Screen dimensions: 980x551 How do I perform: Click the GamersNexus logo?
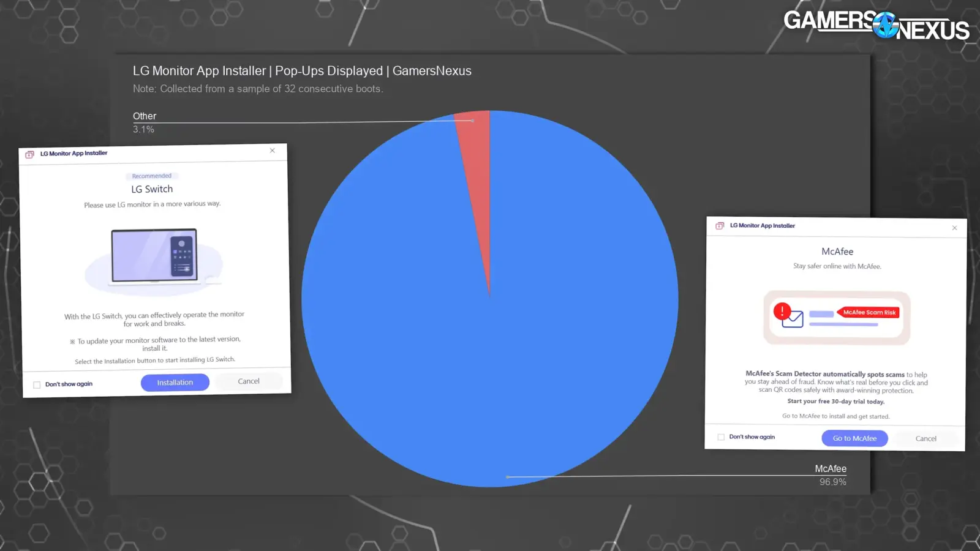(x=876, y=25)
